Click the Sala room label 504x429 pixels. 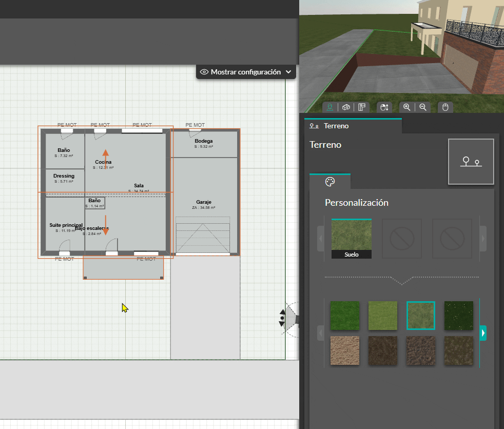pos(139,185)
